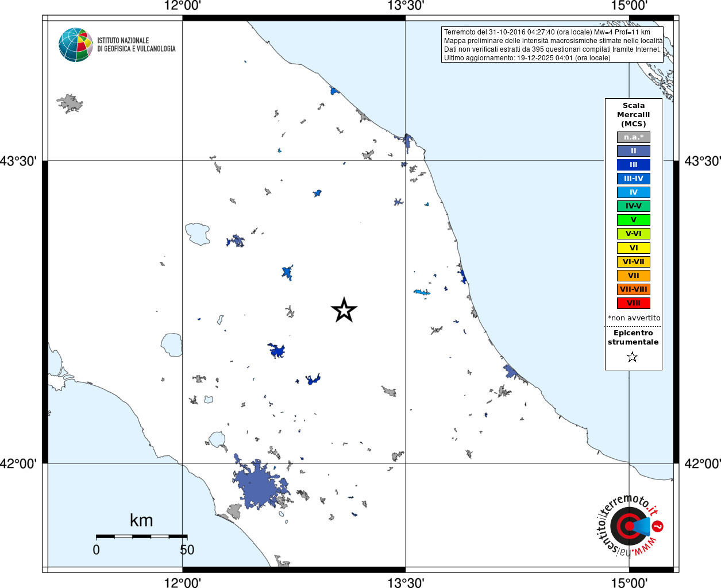Click the km scale bar
The image size is (721, 588).
[141, 536]
